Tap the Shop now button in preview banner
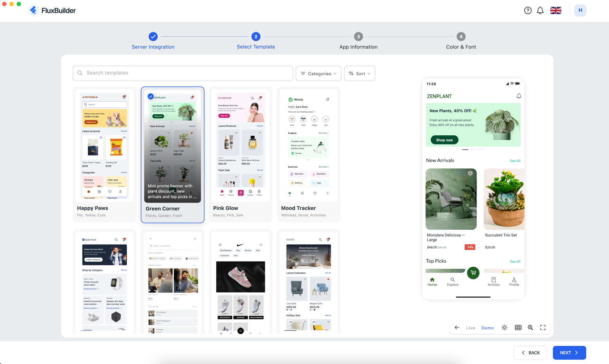The image size is (609, 364). click(444, 140)
